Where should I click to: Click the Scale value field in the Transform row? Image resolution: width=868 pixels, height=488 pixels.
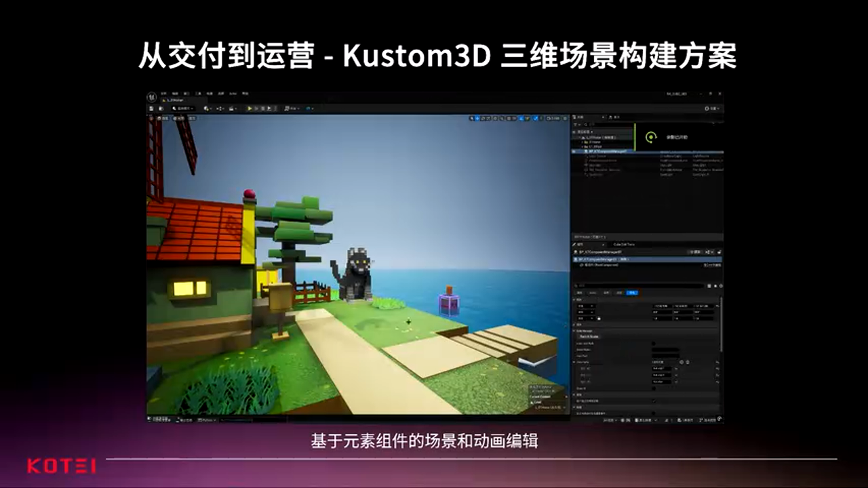pos(662,319)
